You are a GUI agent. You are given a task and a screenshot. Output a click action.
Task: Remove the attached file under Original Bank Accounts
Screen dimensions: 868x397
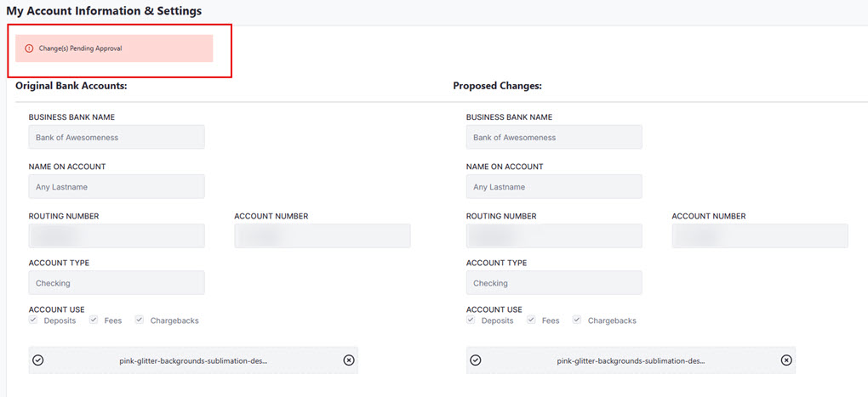click(x=349, y=360)
